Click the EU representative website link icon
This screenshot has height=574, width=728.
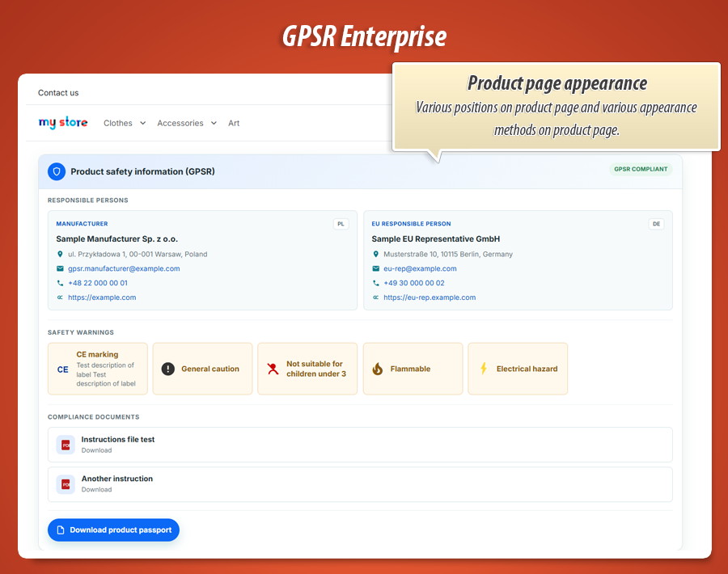375,298
